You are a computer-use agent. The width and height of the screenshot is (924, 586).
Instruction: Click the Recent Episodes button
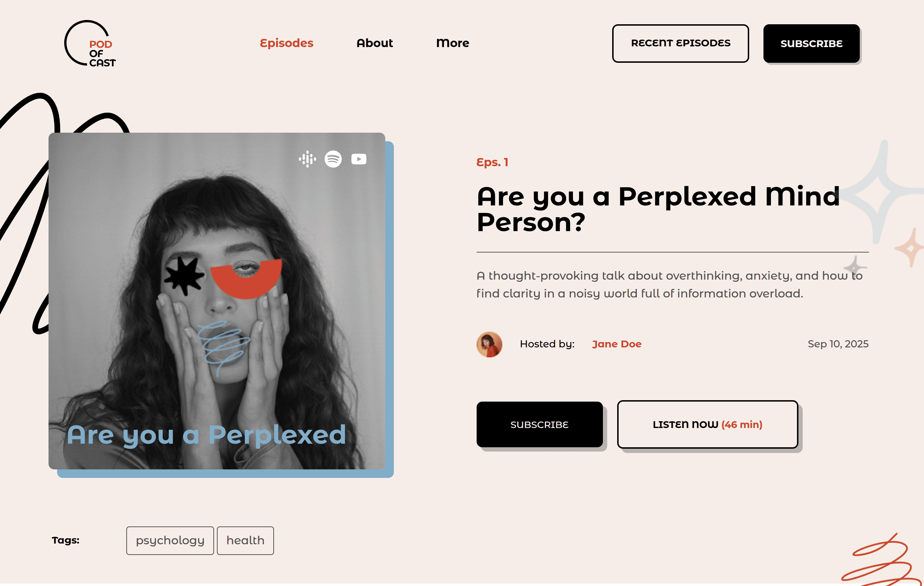(x=680, y=44)
